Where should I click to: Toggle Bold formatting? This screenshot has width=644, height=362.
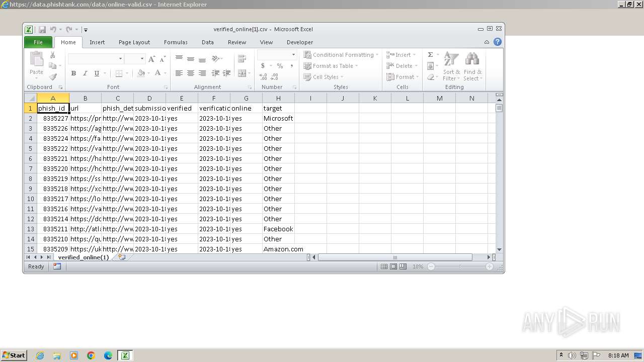(73, 73)
